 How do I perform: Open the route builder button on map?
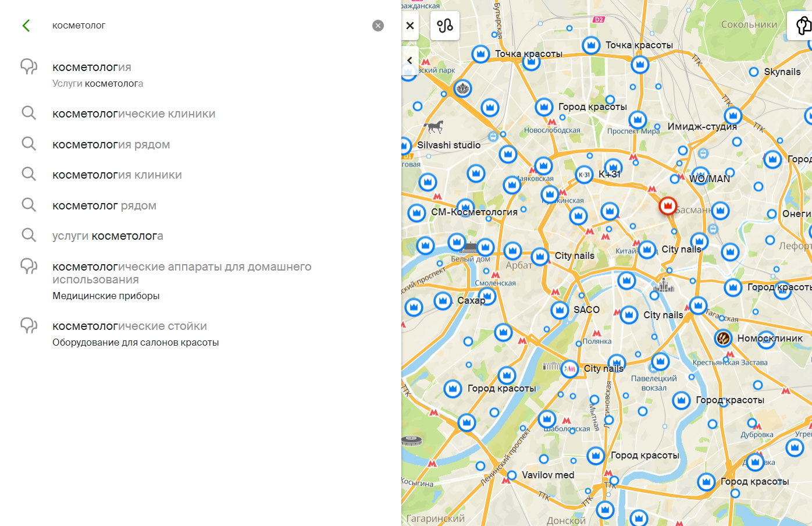point(445,26)
